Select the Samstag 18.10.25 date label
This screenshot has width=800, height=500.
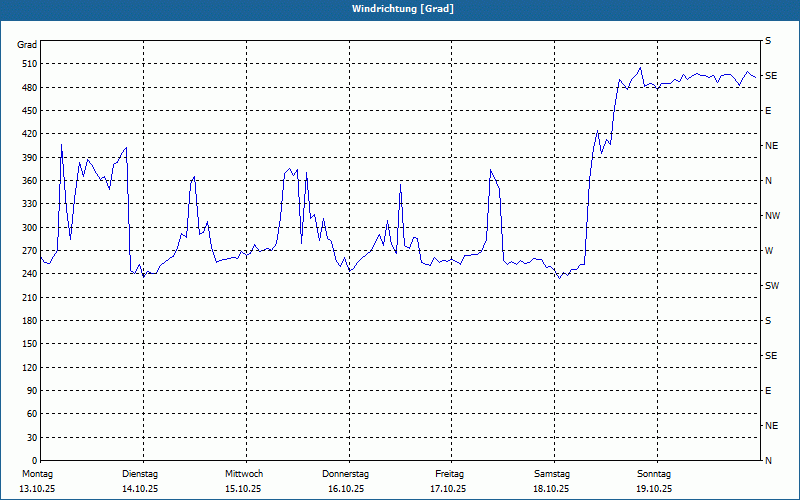pos(551,481)
